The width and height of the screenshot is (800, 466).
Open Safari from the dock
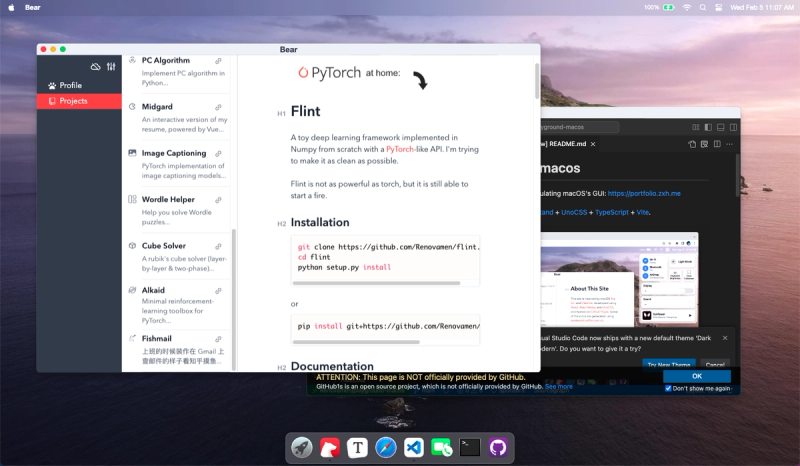(x=386, y=448)
